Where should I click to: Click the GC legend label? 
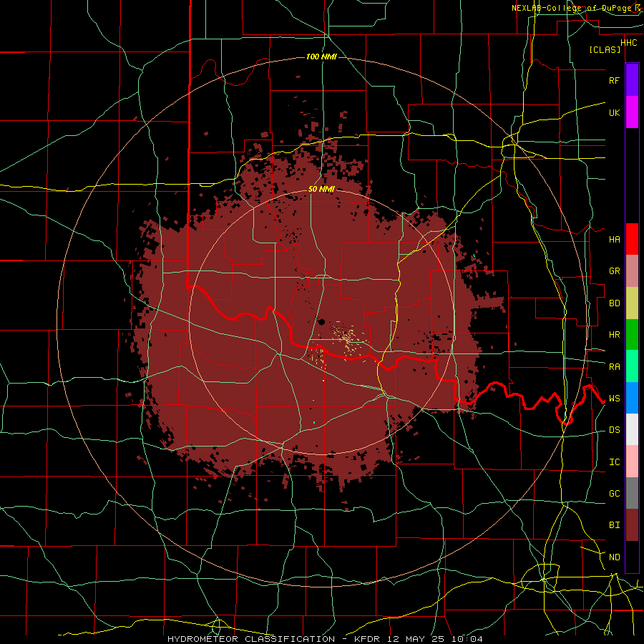pos(614,494)
